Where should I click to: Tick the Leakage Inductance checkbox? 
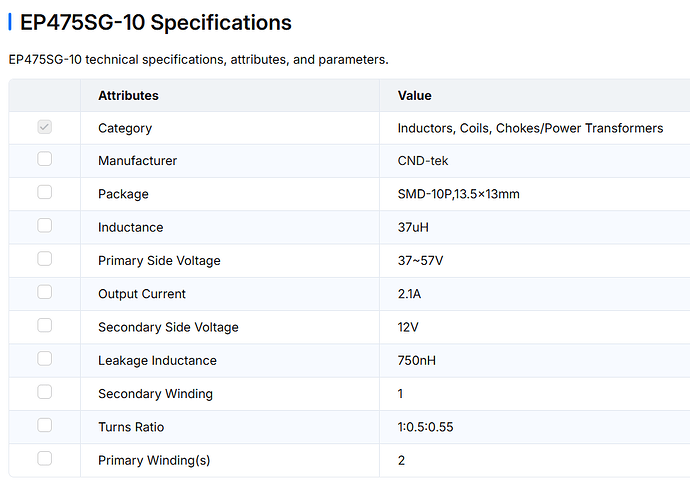click(x=44, y=359)
